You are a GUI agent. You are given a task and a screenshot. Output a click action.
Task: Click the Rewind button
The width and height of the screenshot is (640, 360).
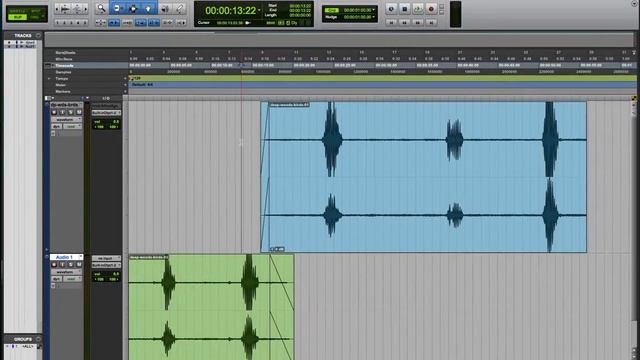pos(404,22)
